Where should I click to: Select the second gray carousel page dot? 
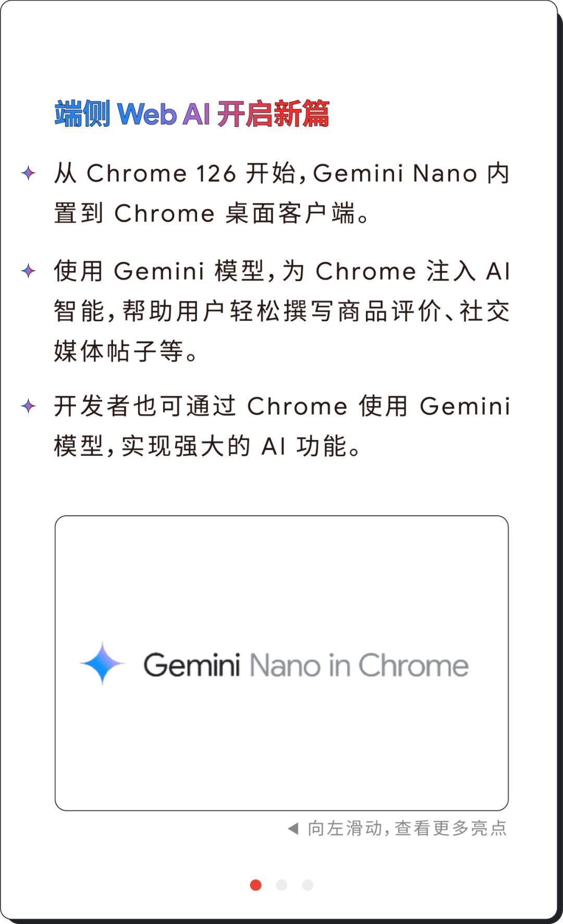point(281,885)
